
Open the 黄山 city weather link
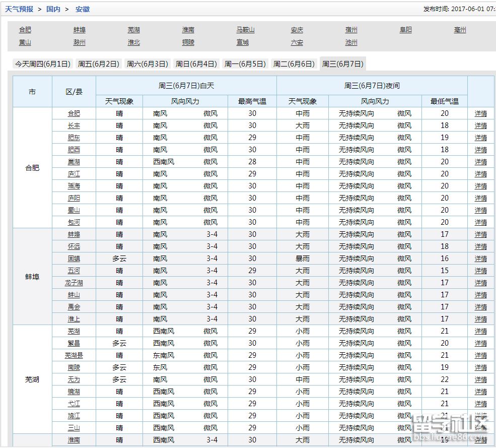(x=25, y=42)
